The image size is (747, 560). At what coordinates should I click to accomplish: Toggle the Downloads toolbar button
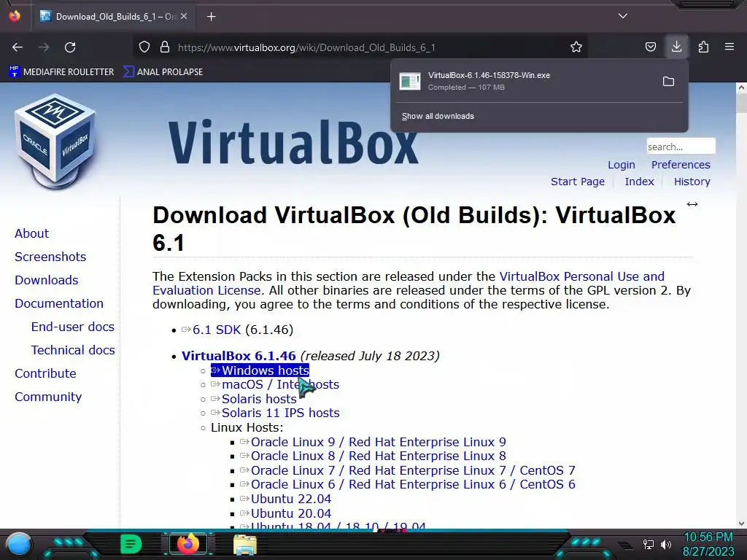pyautogui.click(x=676, y=47)
